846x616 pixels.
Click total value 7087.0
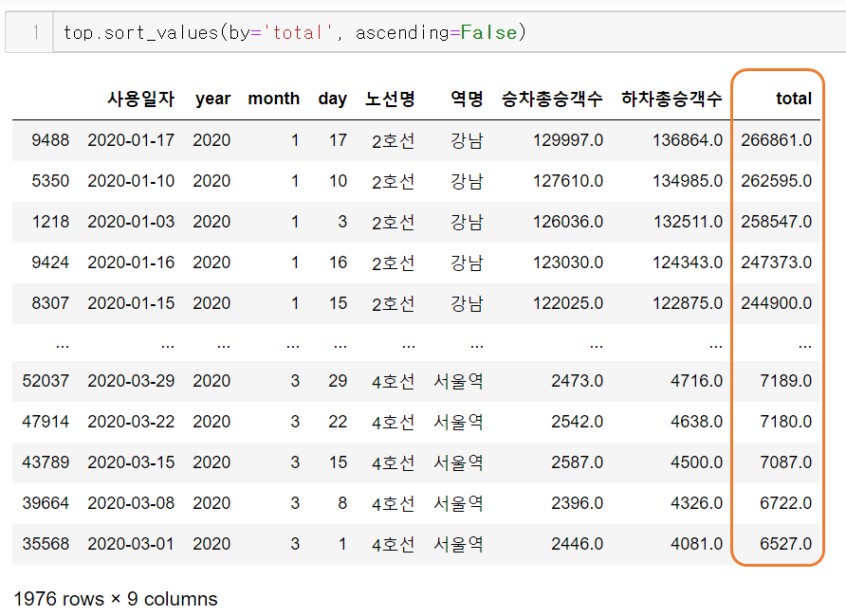(786, 462)
